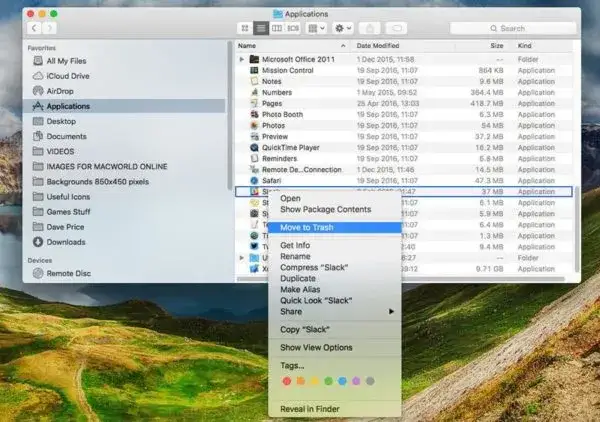Go back with the toolbar back arrow

tap(34, 28)
